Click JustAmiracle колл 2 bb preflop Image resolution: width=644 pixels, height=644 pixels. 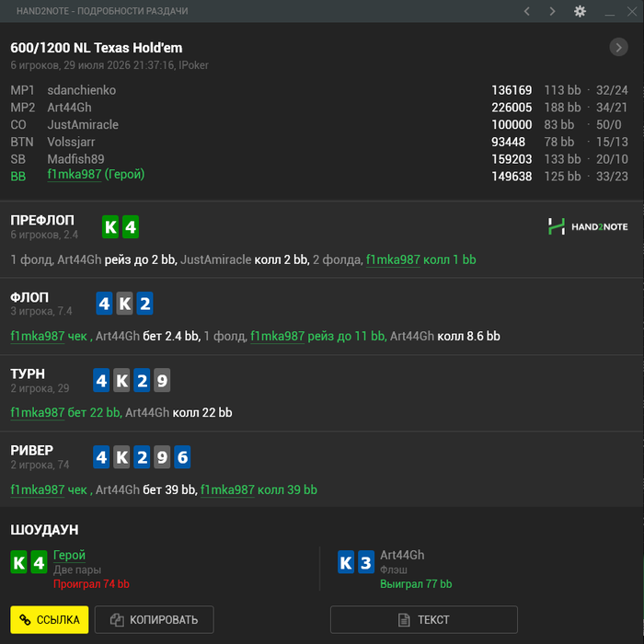point(244,259)
